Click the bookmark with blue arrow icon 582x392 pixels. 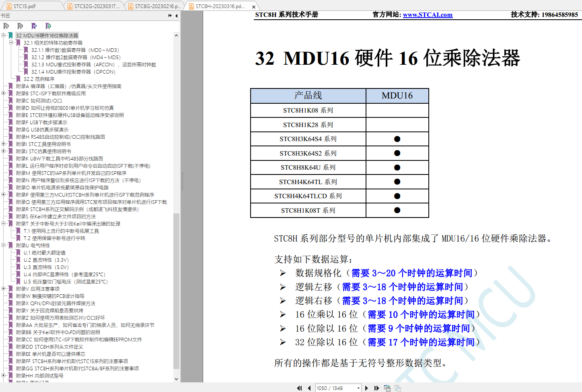[x=34, y=26]
